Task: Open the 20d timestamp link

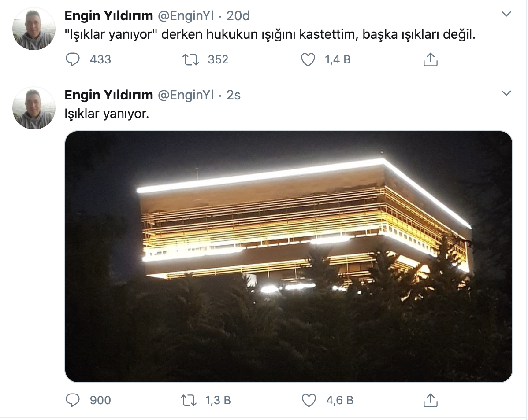Action: [238, 16]
